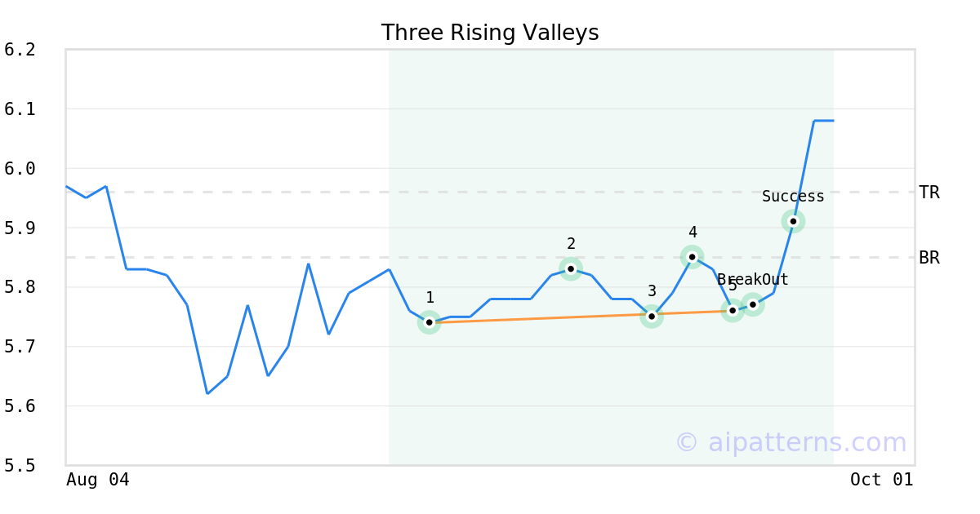Click valley marker point 3

[x=651, y=316]
